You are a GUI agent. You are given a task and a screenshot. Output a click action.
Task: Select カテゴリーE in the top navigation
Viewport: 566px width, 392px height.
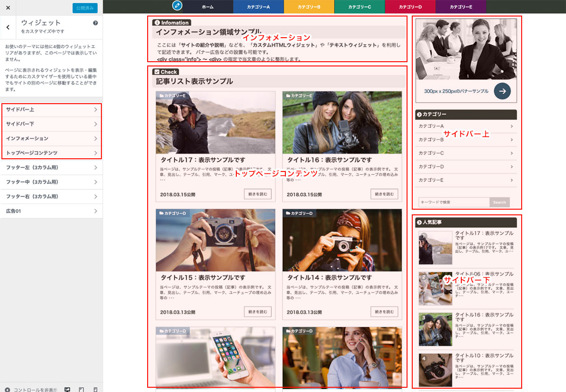(461, 7)
